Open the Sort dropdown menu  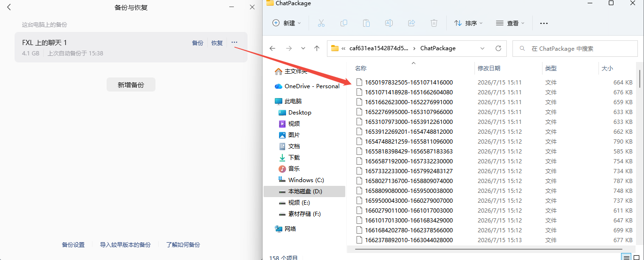point(468,23)
